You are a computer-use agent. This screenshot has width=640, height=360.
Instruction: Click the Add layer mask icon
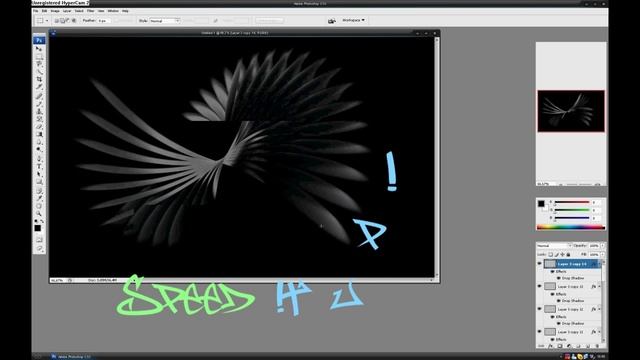560,346
